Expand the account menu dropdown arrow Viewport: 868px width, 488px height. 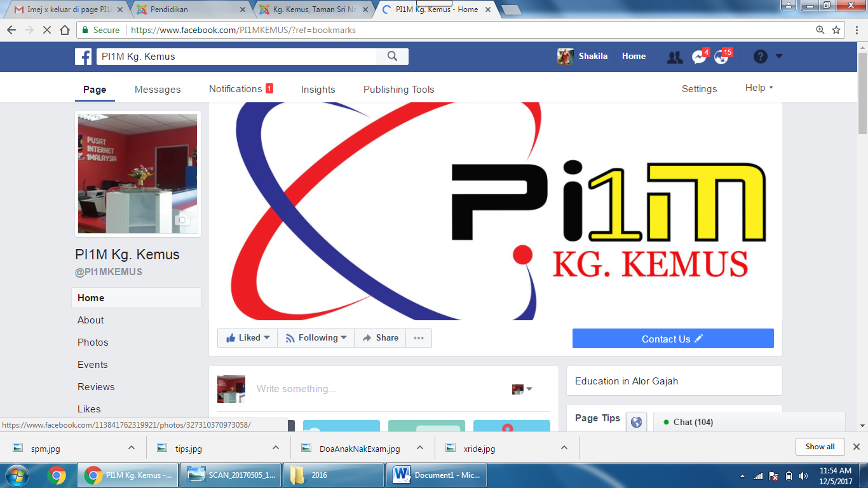(779, 57)
